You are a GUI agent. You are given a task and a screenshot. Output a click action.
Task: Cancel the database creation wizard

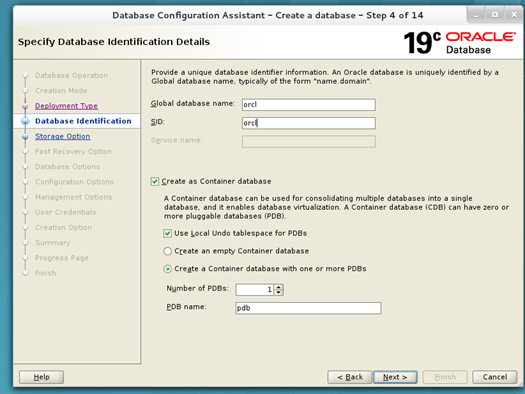pyautogui.click(x=495, y=377)
